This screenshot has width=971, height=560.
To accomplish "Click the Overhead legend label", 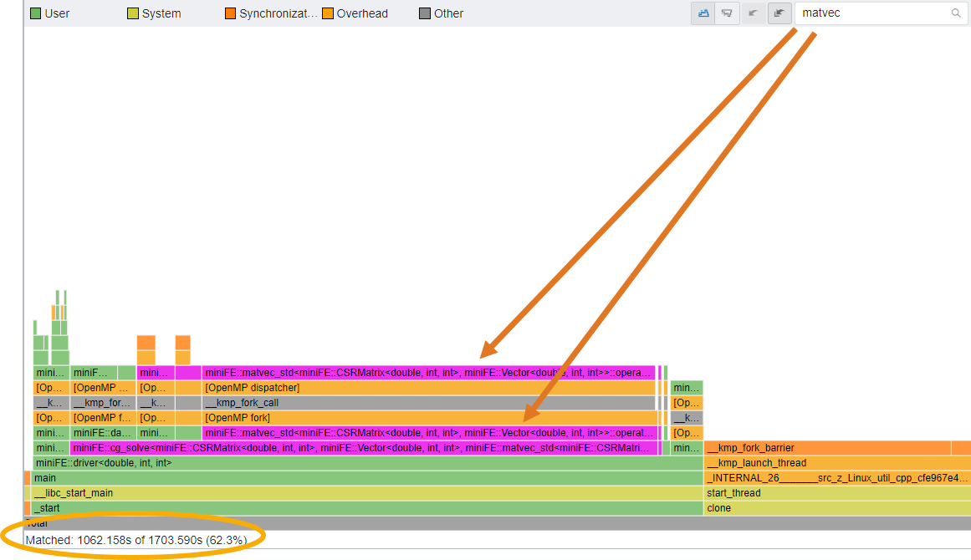I will pyautogui.click(x=362, y=13).
